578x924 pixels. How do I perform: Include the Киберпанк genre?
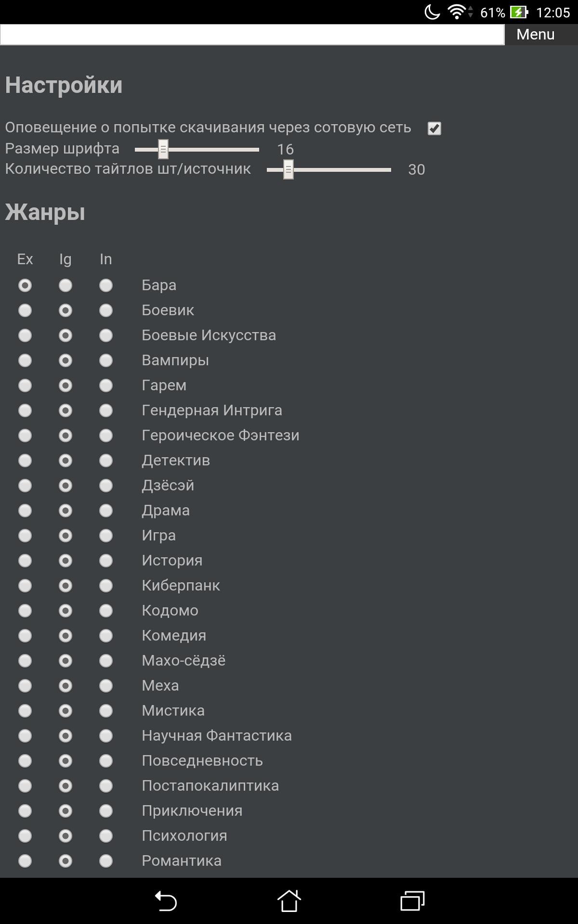106,586
